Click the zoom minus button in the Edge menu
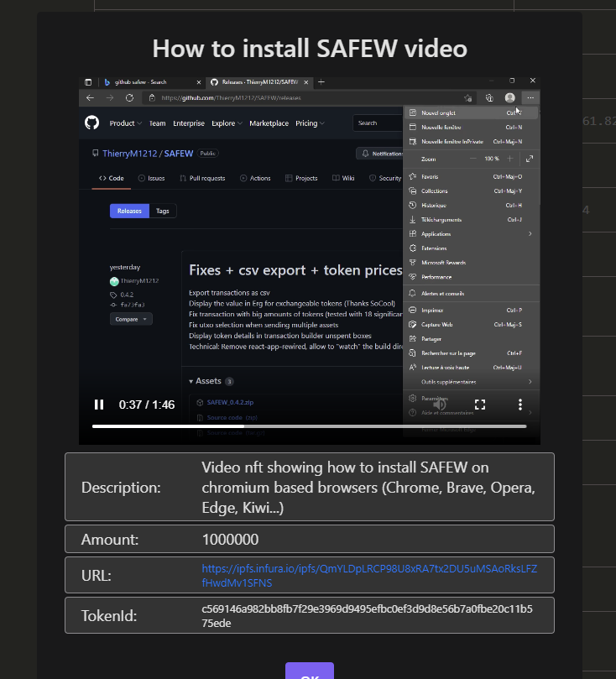The height and width of the screenshot is (679, 616). (x=473, y=159)
